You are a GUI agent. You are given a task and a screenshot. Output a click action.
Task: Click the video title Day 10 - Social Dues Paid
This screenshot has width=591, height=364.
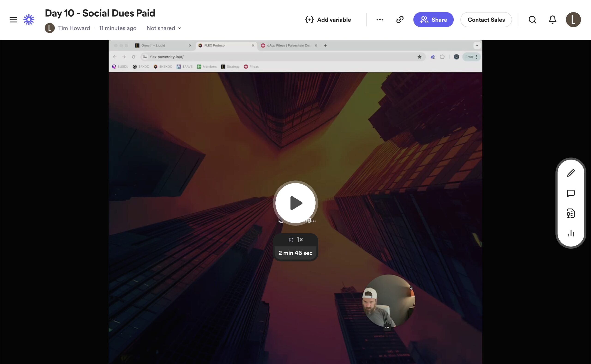pyautogui.click(x=100, y=13)
